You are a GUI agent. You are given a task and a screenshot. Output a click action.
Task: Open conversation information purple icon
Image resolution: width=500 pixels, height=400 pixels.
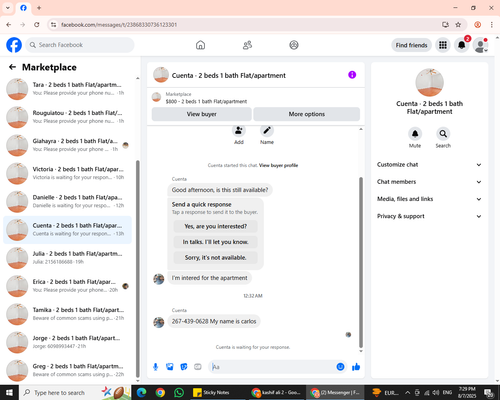[352, 75]
